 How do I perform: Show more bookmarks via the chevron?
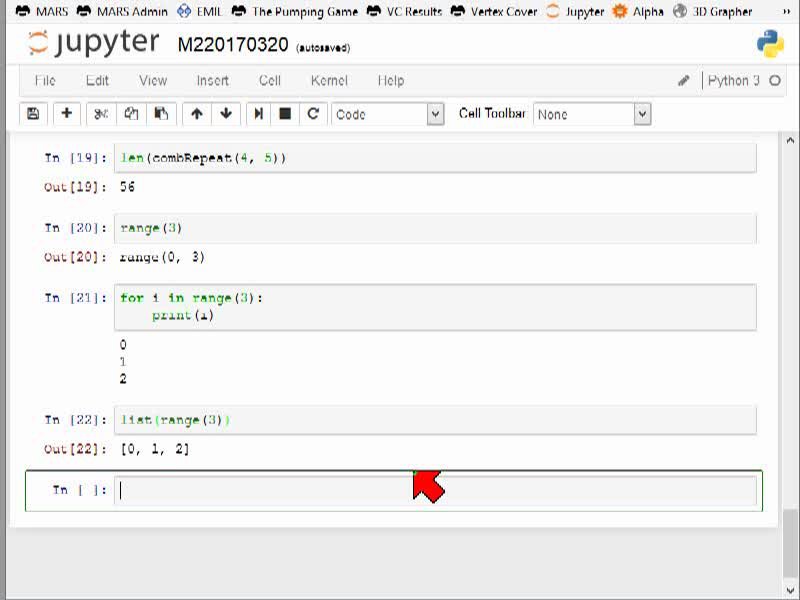point(786,11)
